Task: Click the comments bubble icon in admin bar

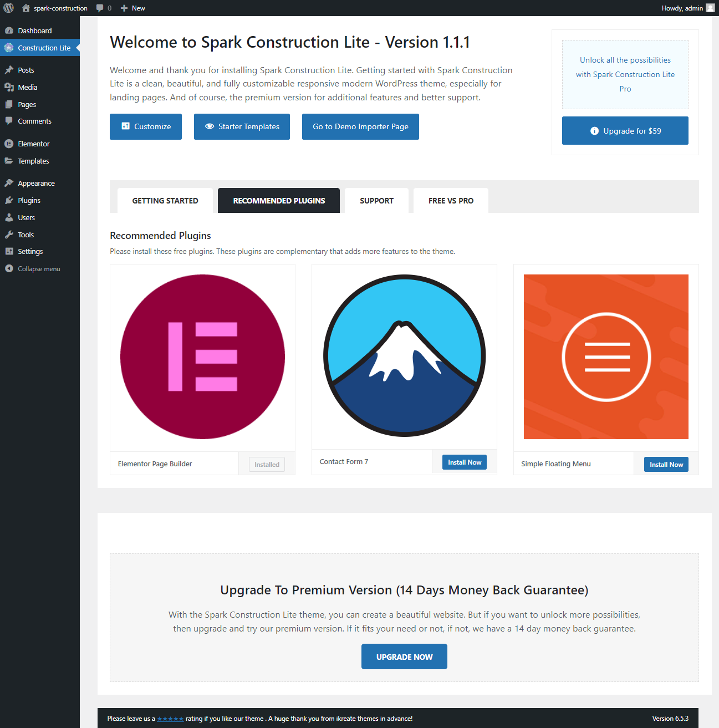Action: 100,8
